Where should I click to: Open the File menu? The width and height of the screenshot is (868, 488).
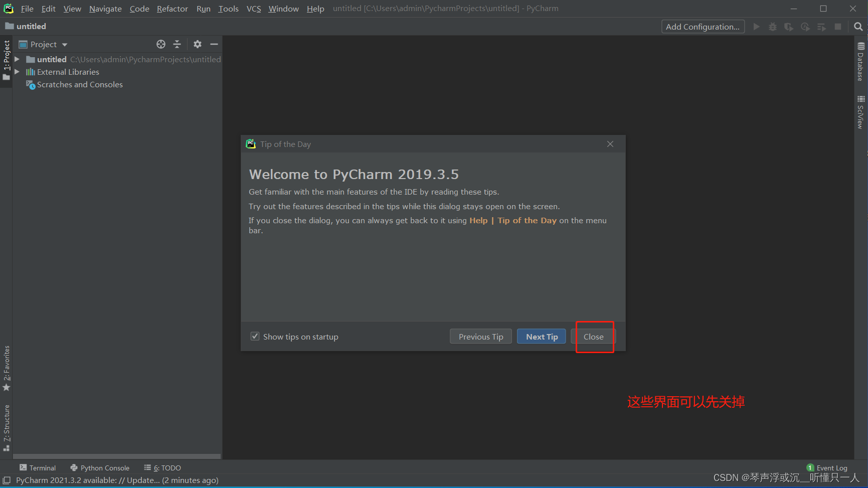tap(27, 9)
